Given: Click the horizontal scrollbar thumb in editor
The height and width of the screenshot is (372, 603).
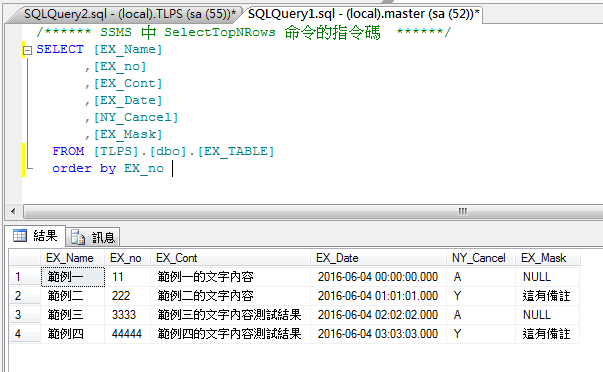Looking at the screenshot, I should [x=313, y=211].
